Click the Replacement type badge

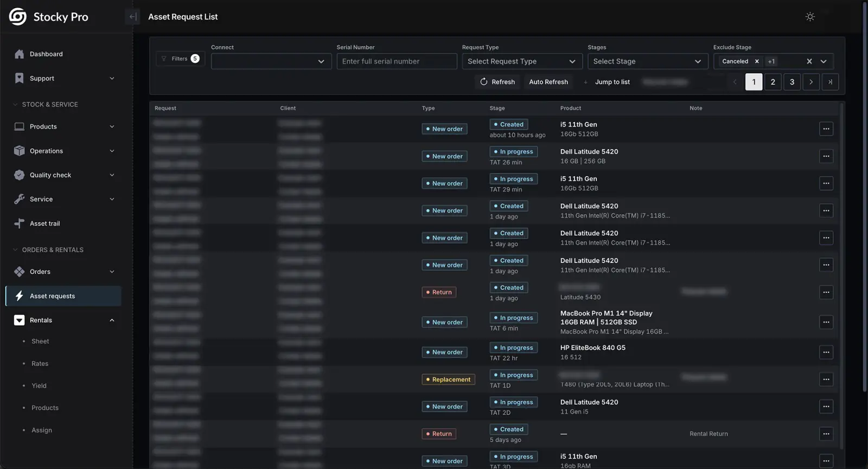click(448, 380)
